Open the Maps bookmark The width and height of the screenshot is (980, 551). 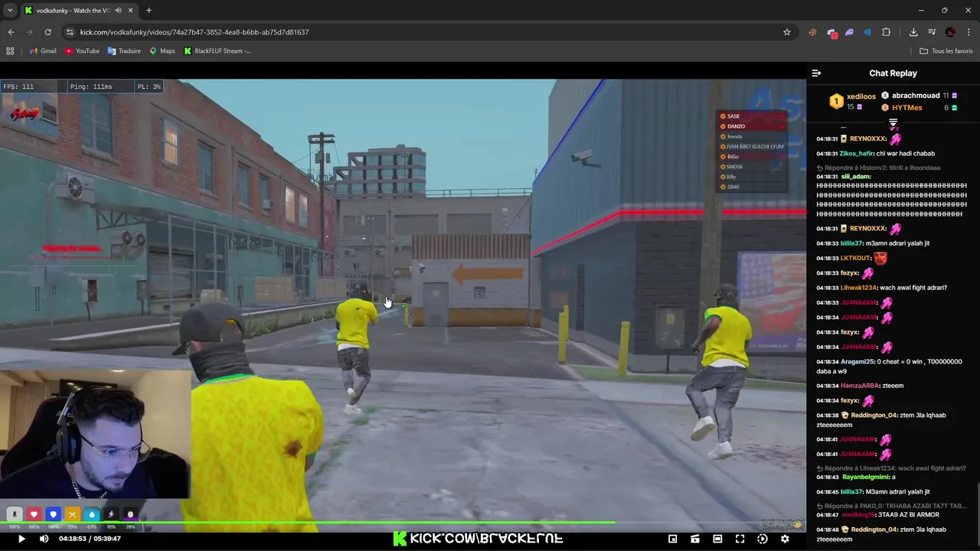point(162,51)
